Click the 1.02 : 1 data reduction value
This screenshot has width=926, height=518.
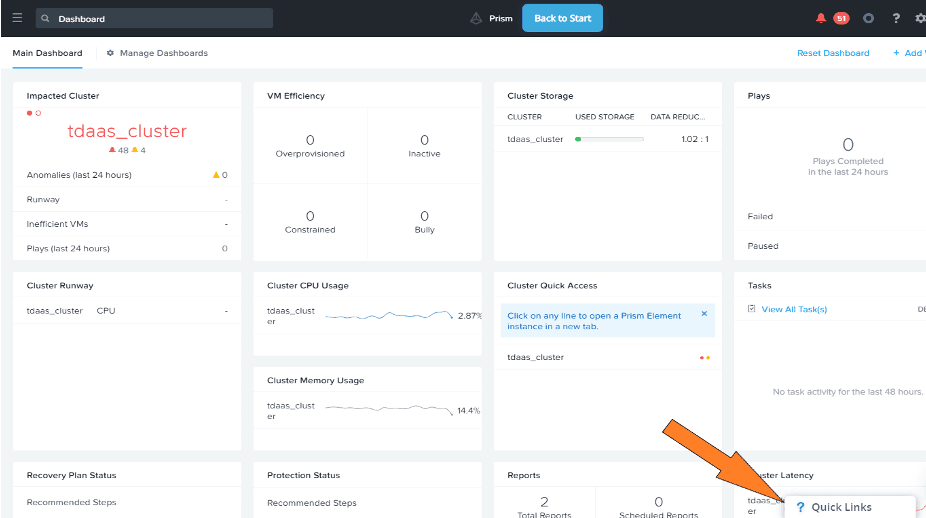694,139
